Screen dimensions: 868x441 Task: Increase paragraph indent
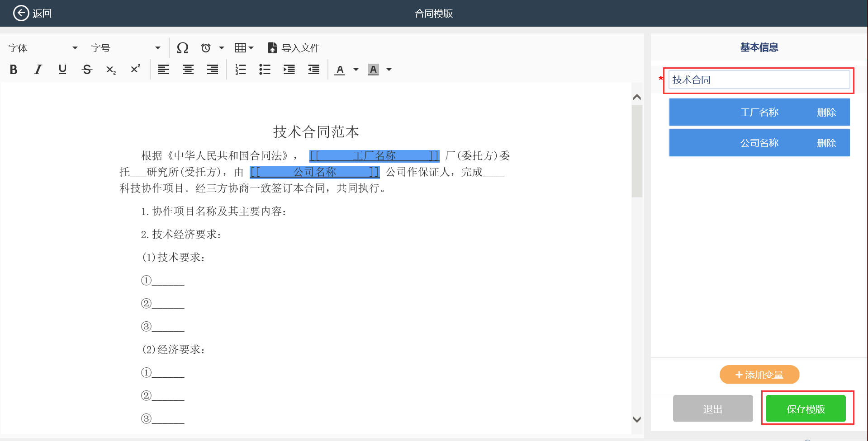click(x=289, y=70)
